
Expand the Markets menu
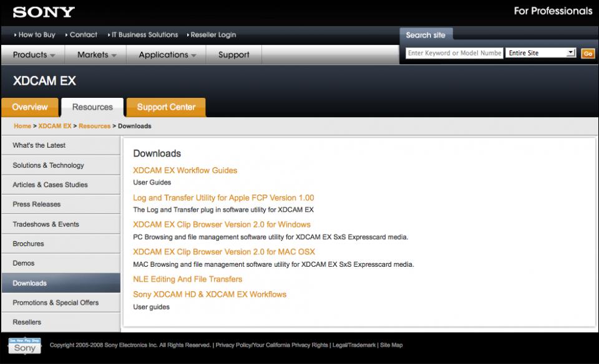pyautogui.click(x=97, y=55)
